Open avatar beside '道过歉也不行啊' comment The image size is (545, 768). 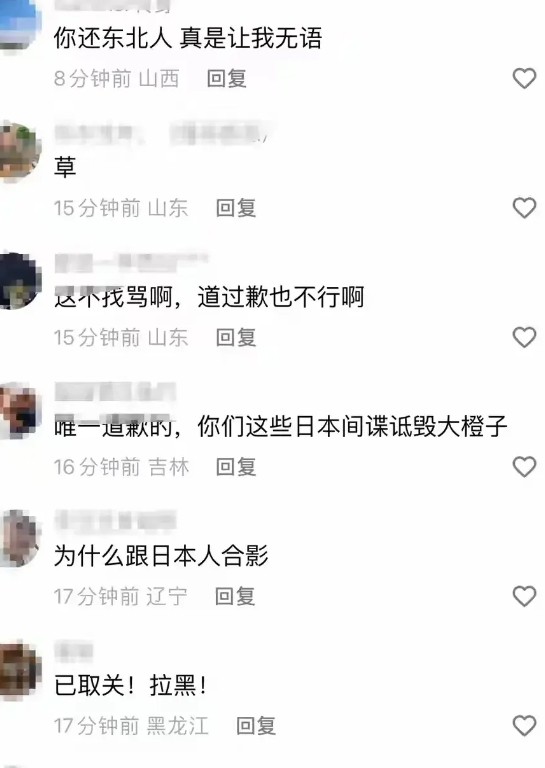click(20, 281)
